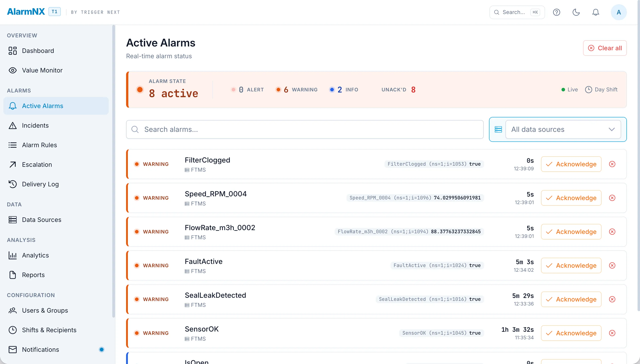Viewport: 640px width, 364px height.
Task: Click the 2 INFO counter
Action: point(344,90)
